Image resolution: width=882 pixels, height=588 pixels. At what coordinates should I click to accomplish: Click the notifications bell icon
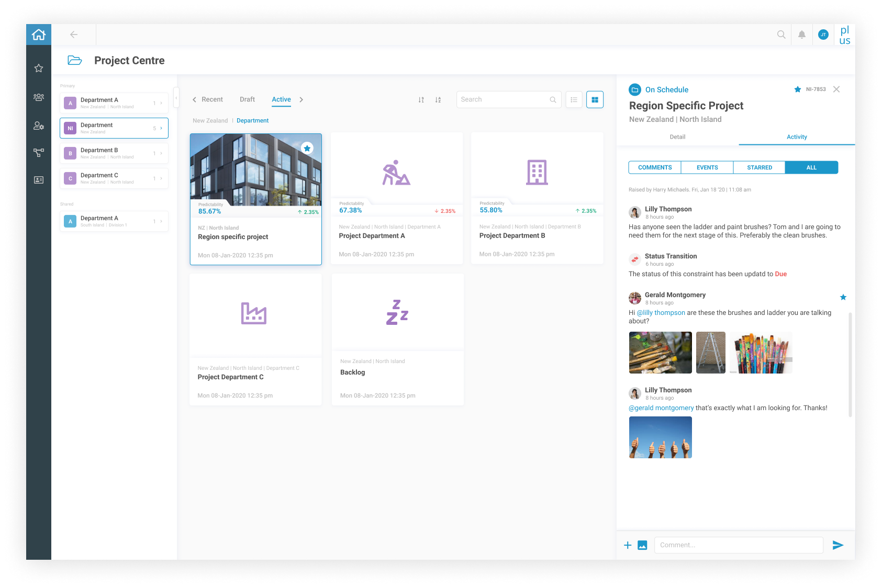coord(801,35)
